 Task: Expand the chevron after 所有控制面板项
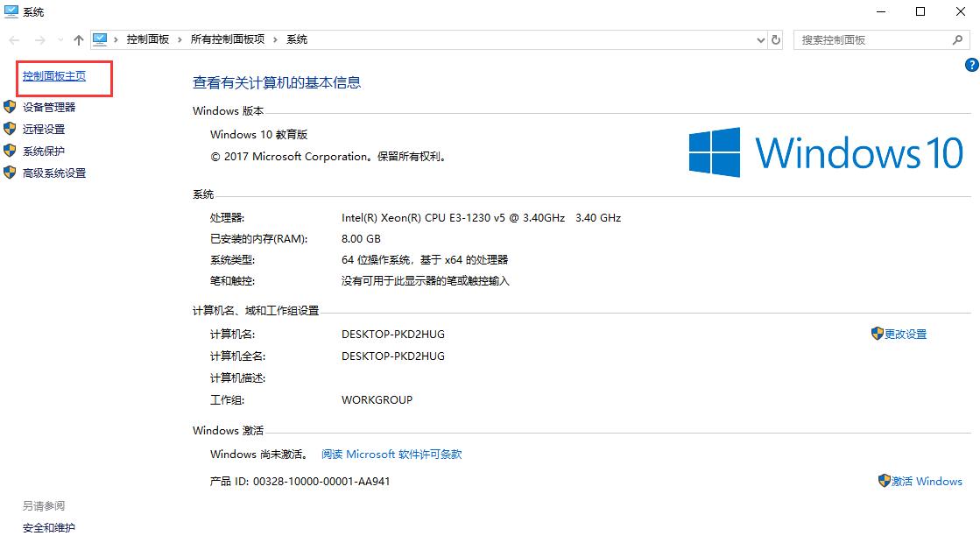coord(275,40)
